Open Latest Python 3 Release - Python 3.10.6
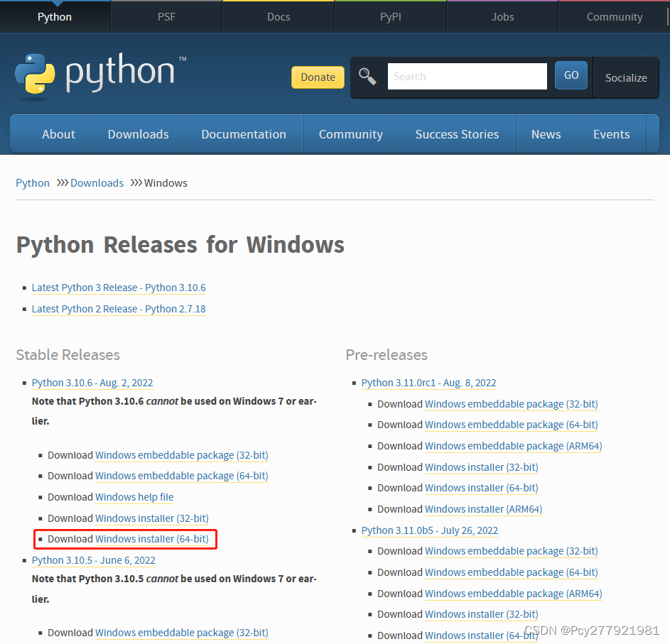 pyautogui.click(x=119, y=288)
